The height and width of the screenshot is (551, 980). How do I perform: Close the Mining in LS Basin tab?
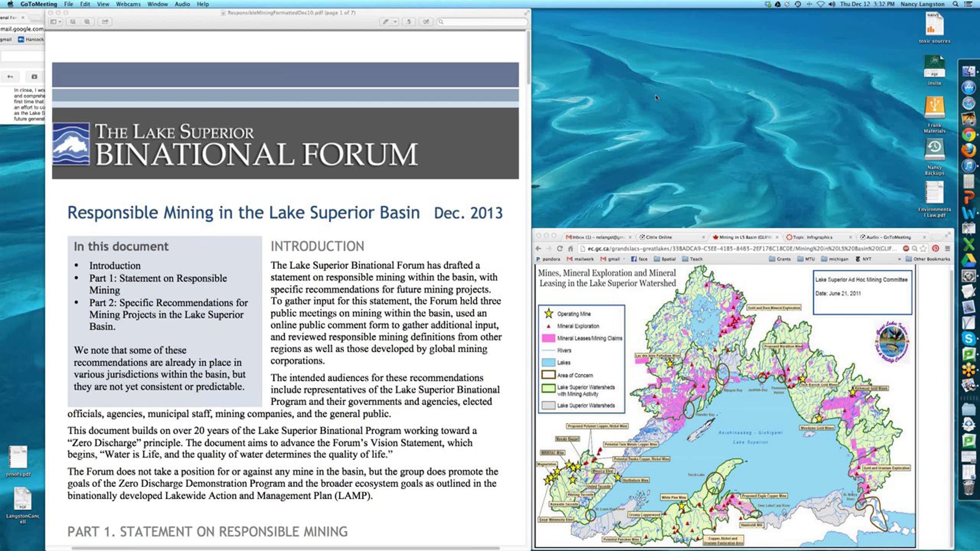click(777, 237)
